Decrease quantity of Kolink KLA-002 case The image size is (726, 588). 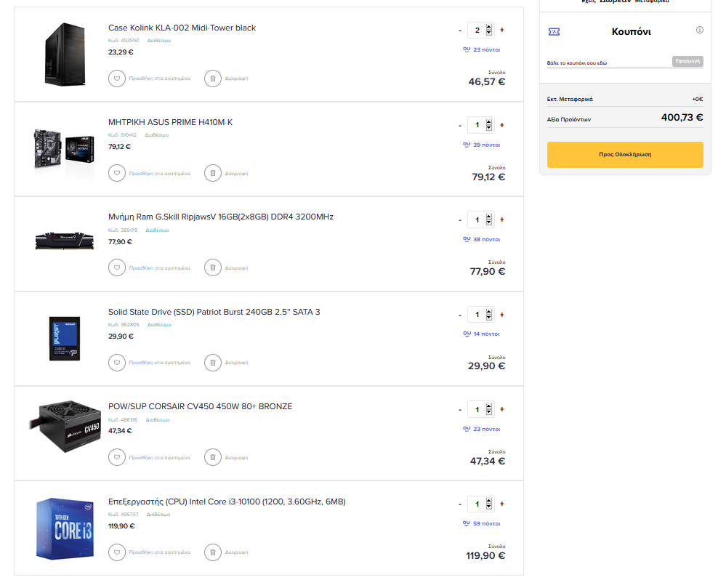pyautogui.click(x=460, y=31)
